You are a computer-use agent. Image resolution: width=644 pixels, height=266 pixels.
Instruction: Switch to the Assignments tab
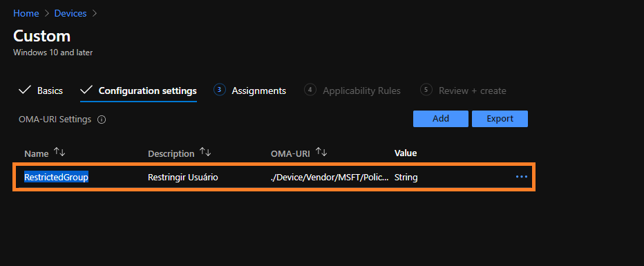(258, 91)
